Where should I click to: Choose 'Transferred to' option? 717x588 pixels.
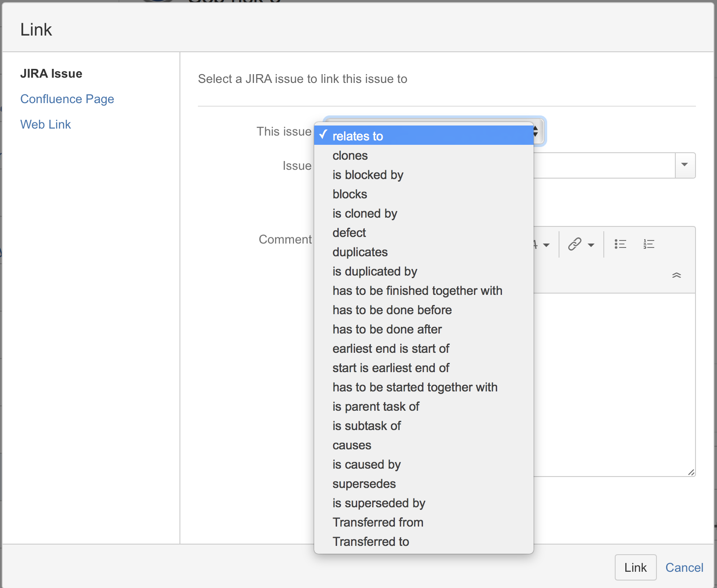coord(424,541)
